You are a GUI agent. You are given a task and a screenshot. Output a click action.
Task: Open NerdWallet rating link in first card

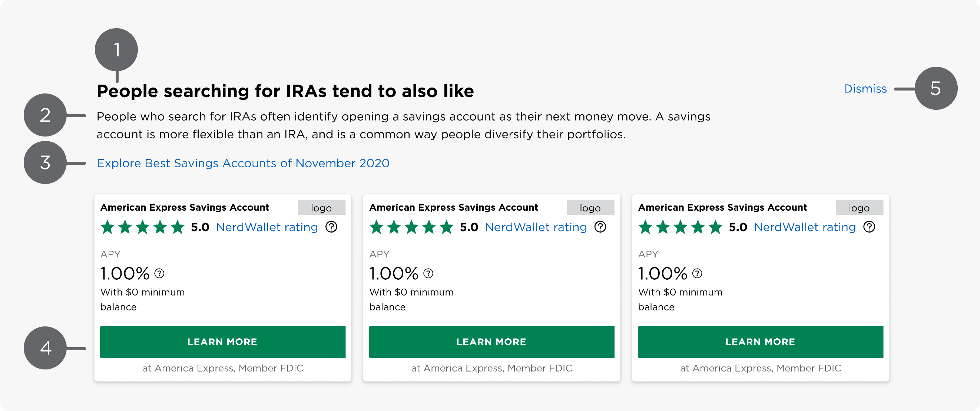[267, 227]
